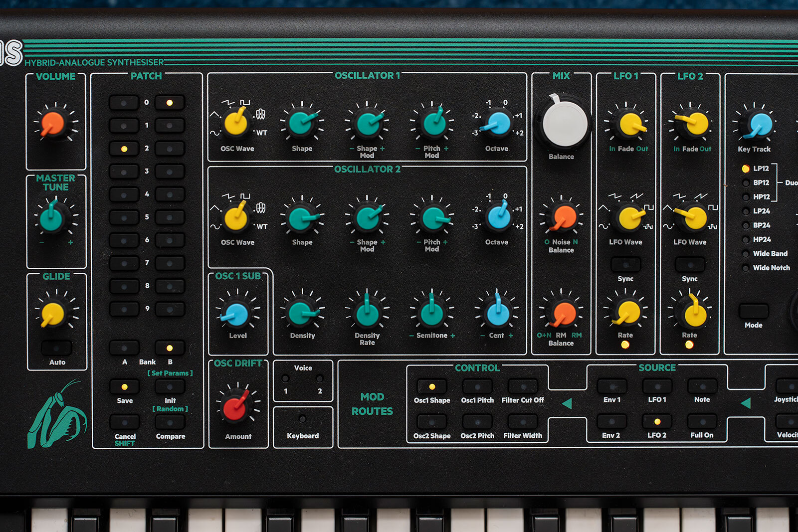
Task: Click the Oscillator 1 OSC Wave selector knob
Action: [x=236, y=123]
